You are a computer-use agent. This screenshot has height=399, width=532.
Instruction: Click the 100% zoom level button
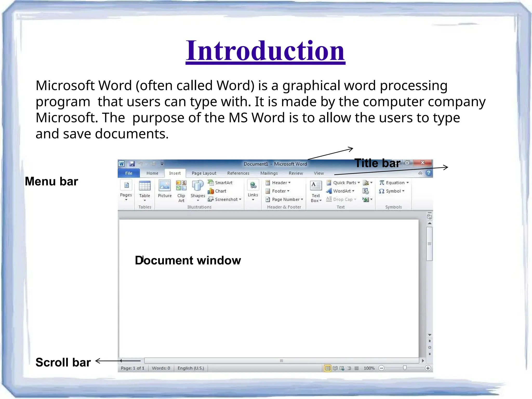369,368
